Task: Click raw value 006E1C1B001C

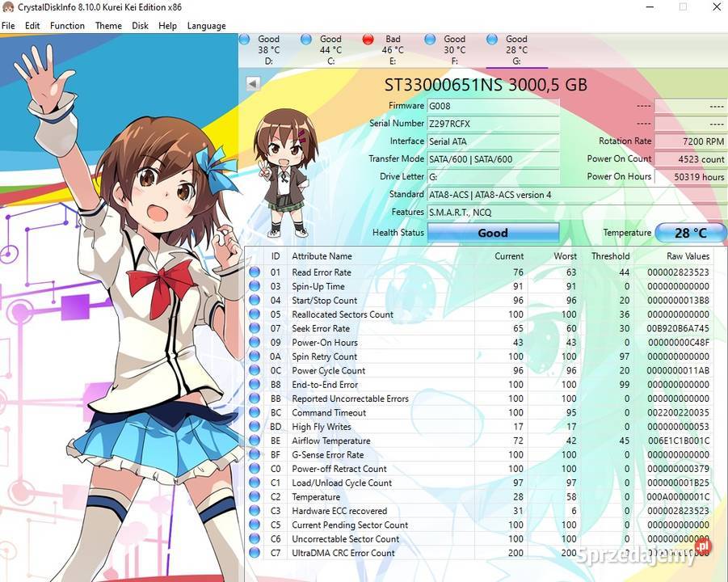Action: 679,441
